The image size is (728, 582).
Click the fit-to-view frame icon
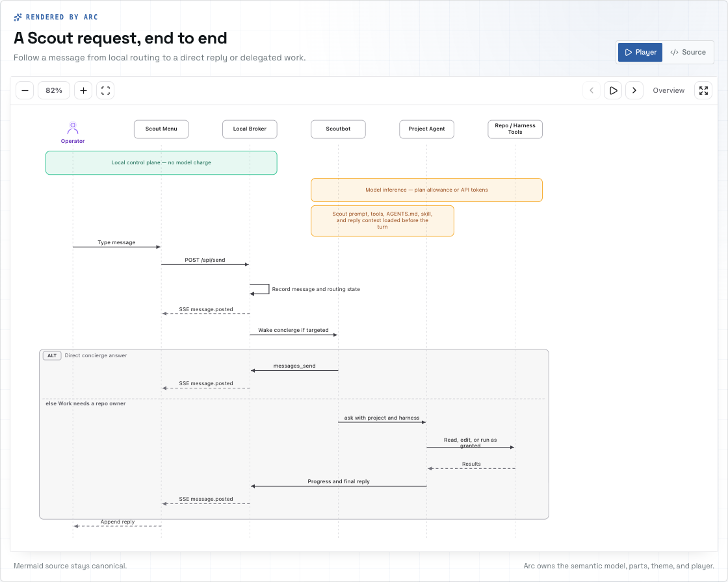[x=105, y=90]
